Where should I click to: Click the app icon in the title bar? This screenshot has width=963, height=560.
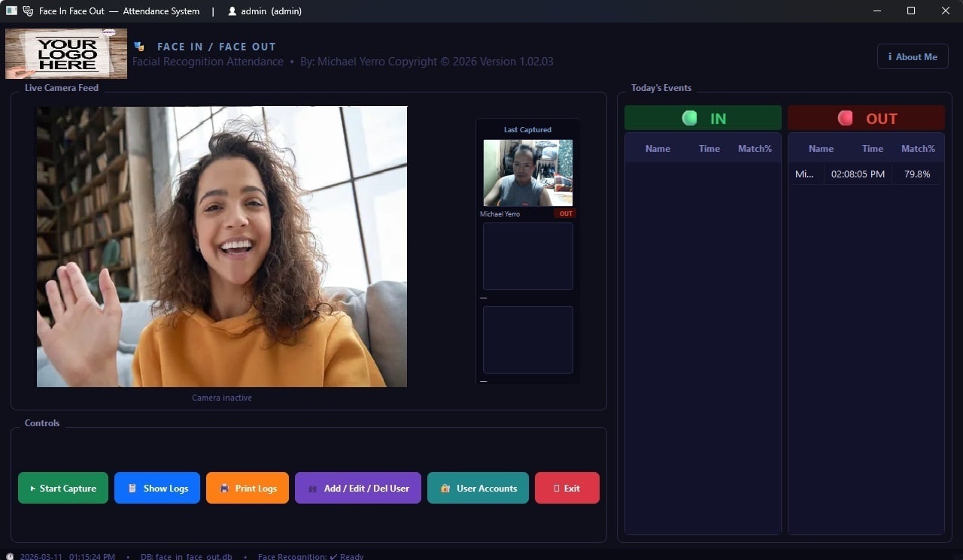tap(11, 11)
